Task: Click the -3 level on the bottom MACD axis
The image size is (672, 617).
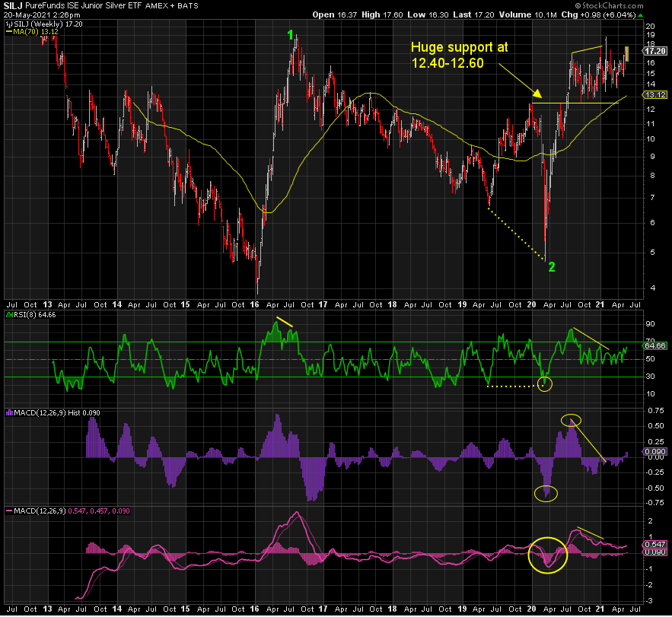Action: pos(649,601)
